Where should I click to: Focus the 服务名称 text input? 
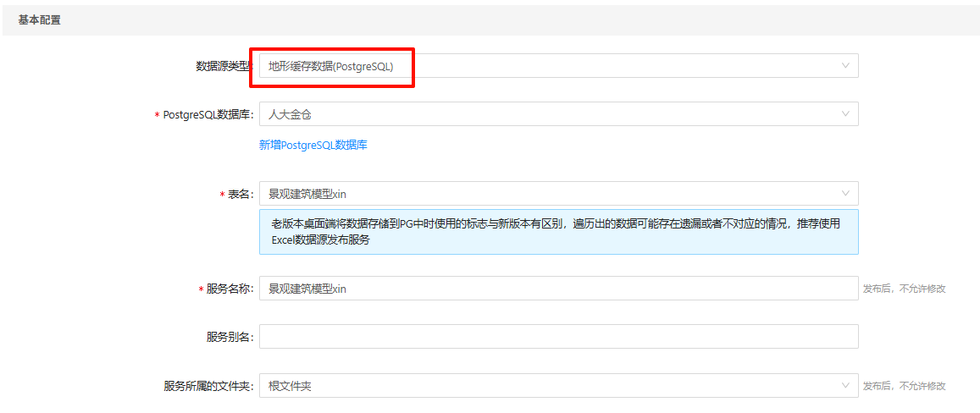coord(558,289)
